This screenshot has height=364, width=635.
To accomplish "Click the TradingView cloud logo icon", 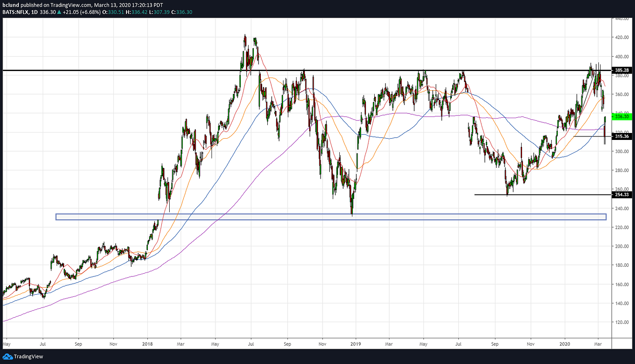I will pos(8,357).
